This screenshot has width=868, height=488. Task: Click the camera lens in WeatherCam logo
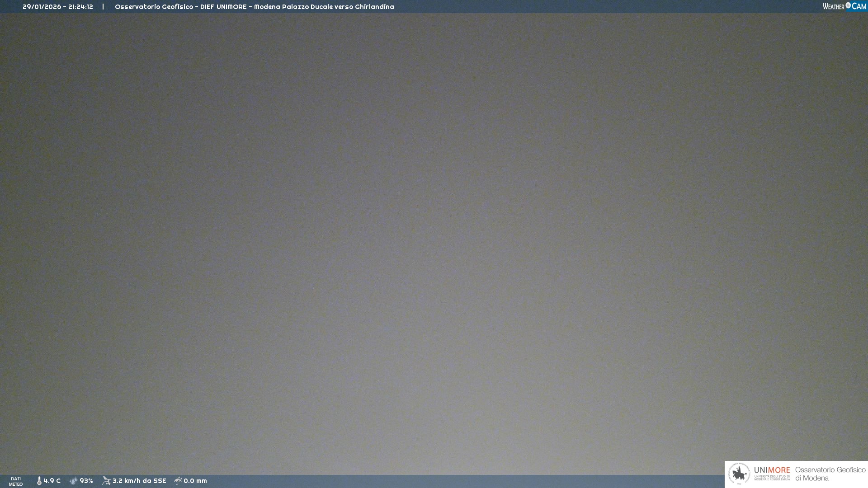848,5
